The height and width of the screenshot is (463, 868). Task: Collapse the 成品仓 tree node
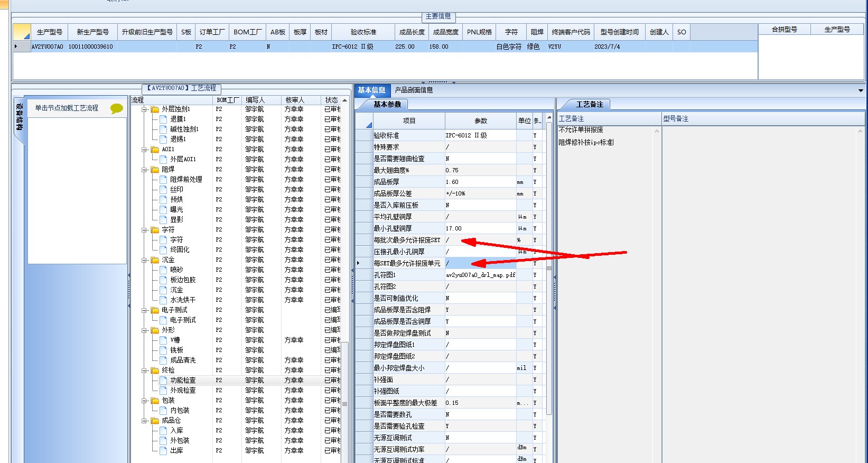(x=144, y=421)
